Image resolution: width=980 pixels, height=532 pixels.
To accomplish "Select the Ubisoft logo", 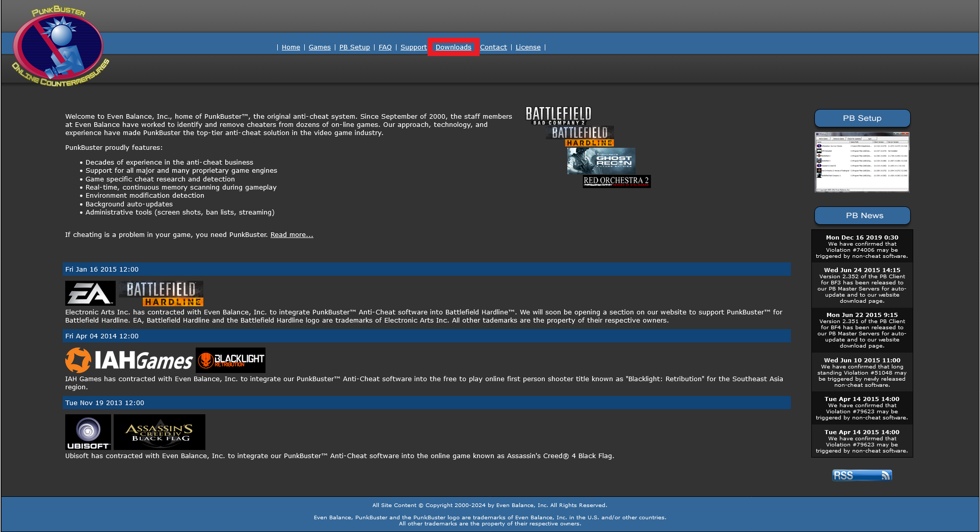I will click(88, 432).
